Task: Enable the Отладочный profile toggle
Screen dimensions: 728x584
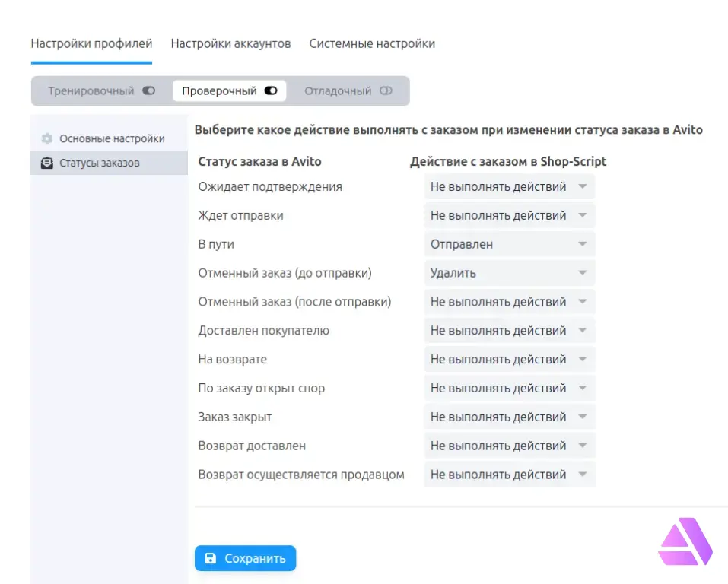Action: [x=385, y=90]
